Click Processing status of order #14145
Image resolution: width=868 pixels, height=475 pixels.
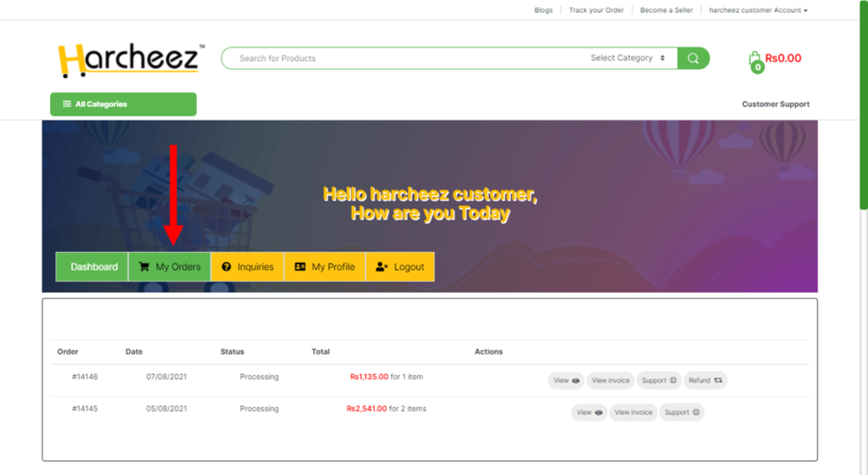click(259, 409)
